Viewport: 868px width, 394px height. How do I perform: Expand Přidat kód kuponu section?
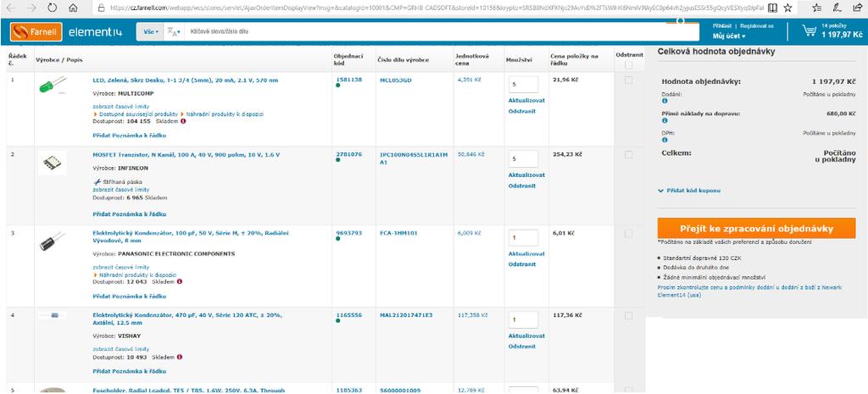coord(689,191)
